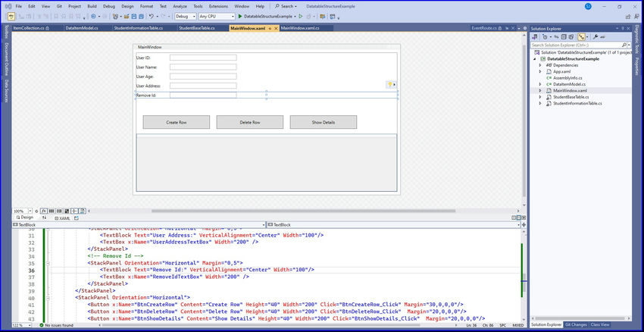The image size is (644, 332).
Task: Click the Create Row button in designer
Action: click(176, 122)
